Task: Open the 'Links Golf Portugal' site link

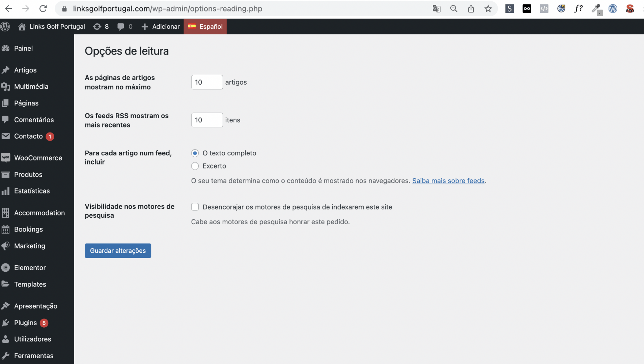Action: [x=51, y=27]
